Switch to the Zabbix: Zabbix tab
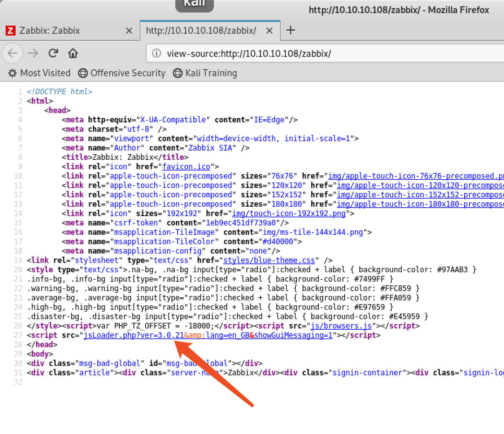This screenshot has height=434, width=504. pos(70,31)
